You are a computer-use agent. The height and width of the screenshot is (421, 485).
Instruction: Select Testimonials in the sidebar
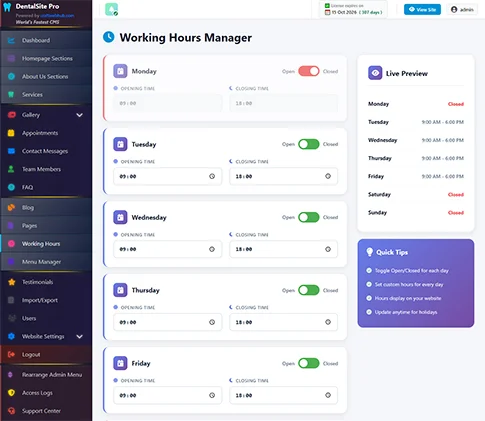(x=46, y=282)
